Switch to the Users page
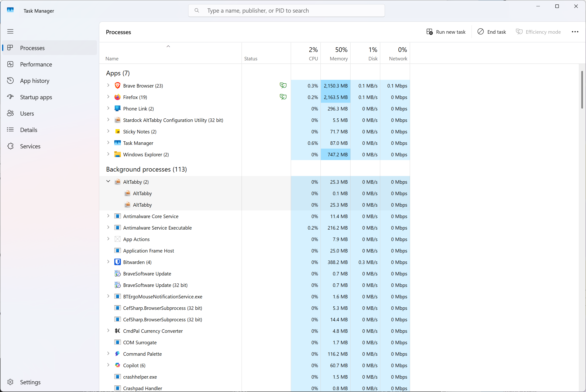This screenshot has width=586, height=392. [x=50, y=114]
